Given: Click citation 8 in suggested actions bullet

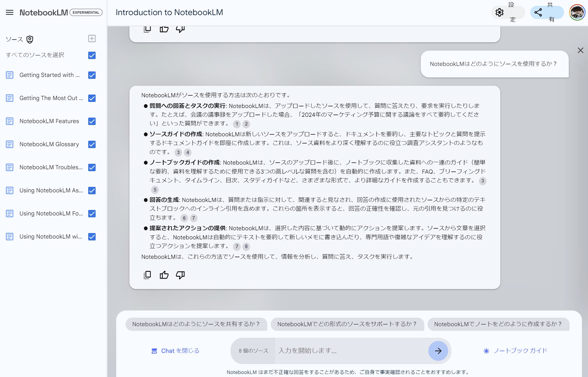Looking at the screenshot, I should point(246,246).
